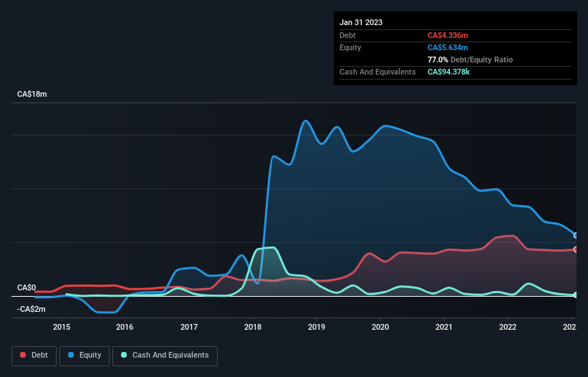Click the tooltip Equity row label
Viewport: 588px width, 377px height.
(350, 47)
